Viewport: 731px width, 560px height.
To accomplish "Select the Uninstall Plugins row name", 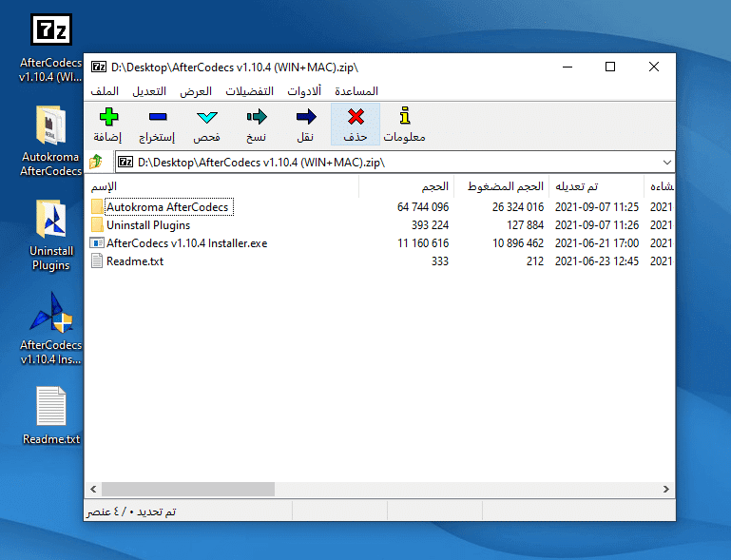I will 148,225.
